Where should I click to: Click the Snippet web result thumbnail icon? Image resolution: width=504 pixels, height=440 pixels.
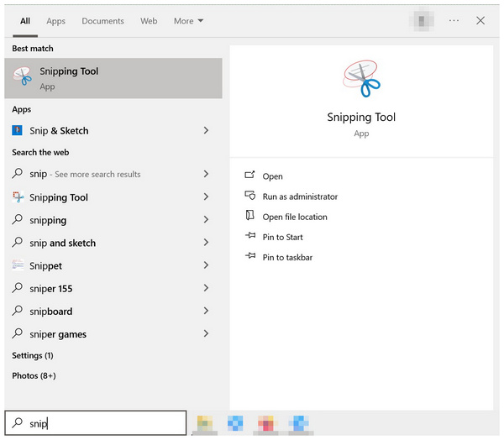pyautogui.click(x=18, y=265)
